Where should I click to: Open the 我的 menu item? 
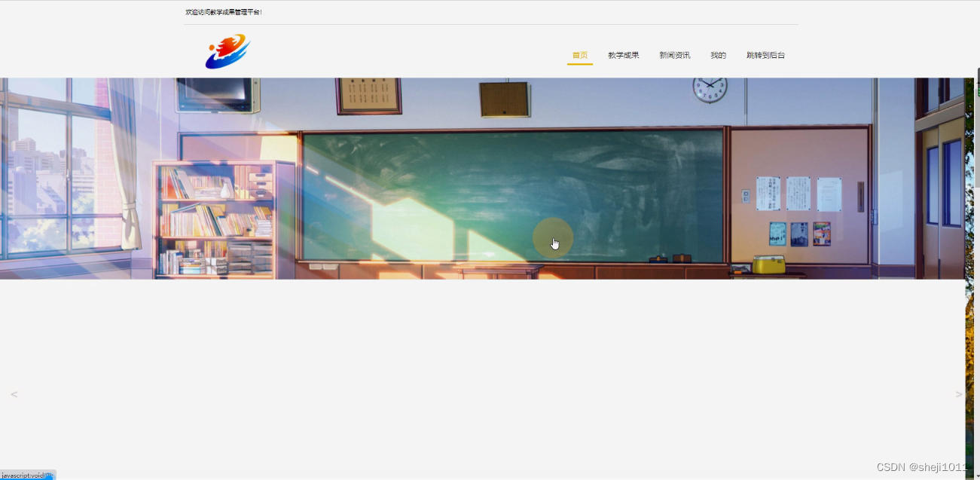click(x=718, y=55)
